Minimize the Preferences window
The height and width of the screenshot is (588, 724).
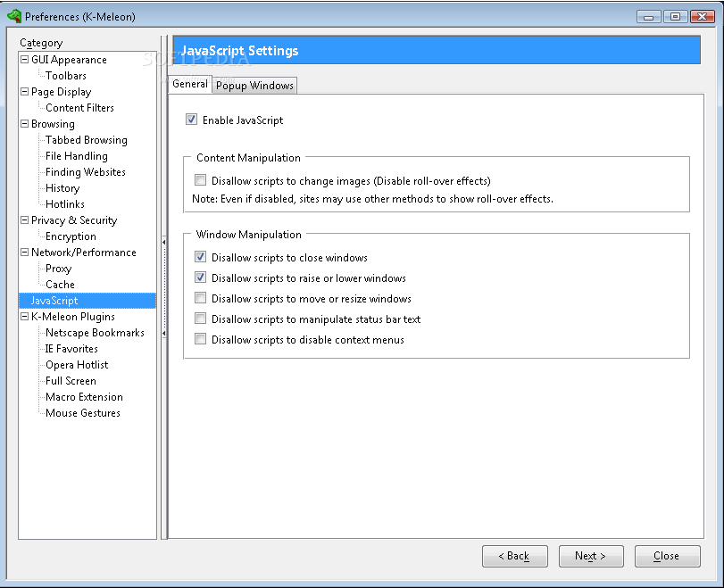[x=648, y=17]
